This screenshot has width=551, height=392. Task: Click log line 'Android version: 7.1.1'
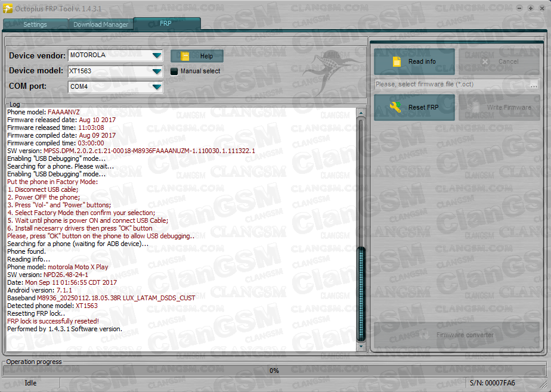tap(40, 290)
